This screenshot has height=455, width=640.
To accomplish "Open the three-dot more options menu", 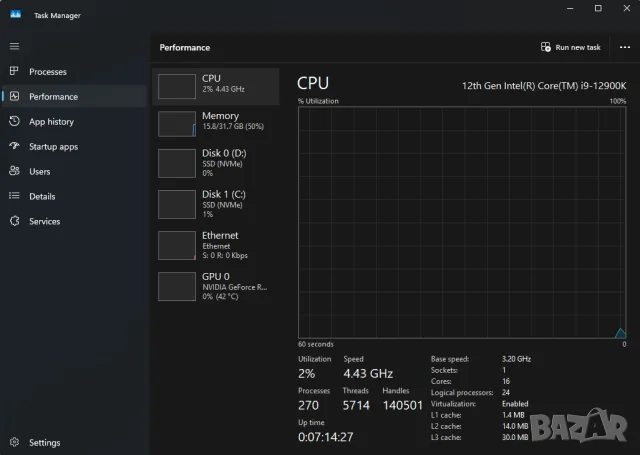I will coord(624,47).
